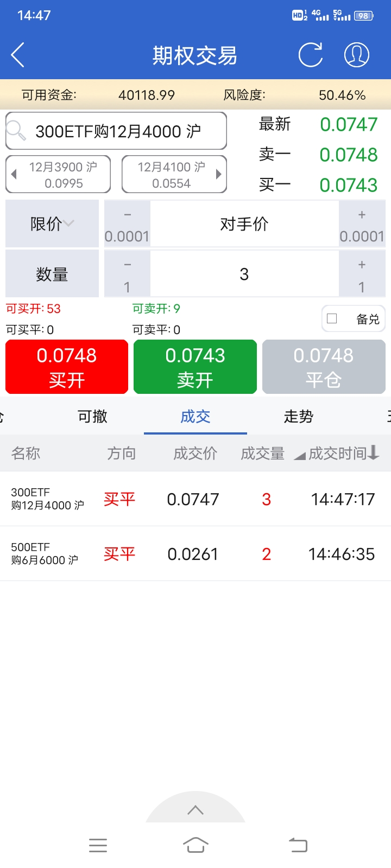Open the Android recent-apps menu icon
This screenshot has width=391, height=868.
98,845
